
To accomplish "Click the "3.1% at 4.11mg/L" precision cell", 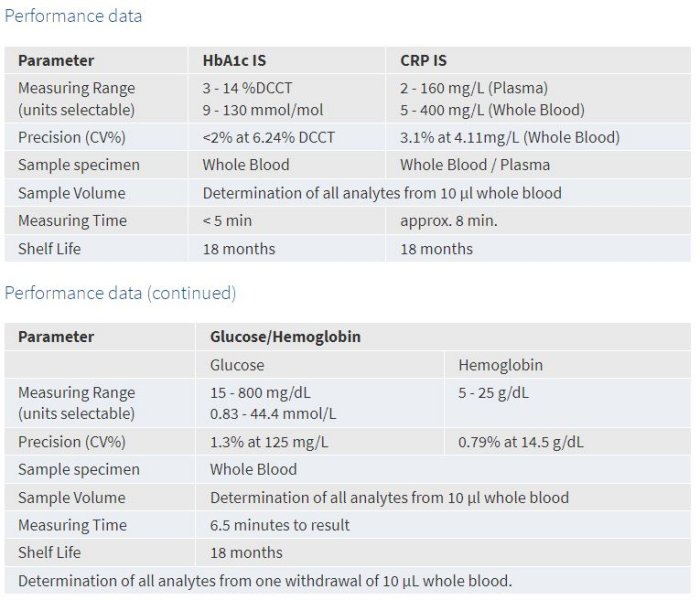I will pyautogui.click(x=509, y=137).
